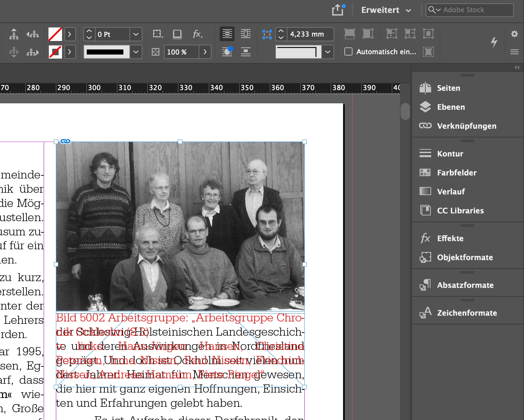Open control panel settings gear

tap(515, 34)
